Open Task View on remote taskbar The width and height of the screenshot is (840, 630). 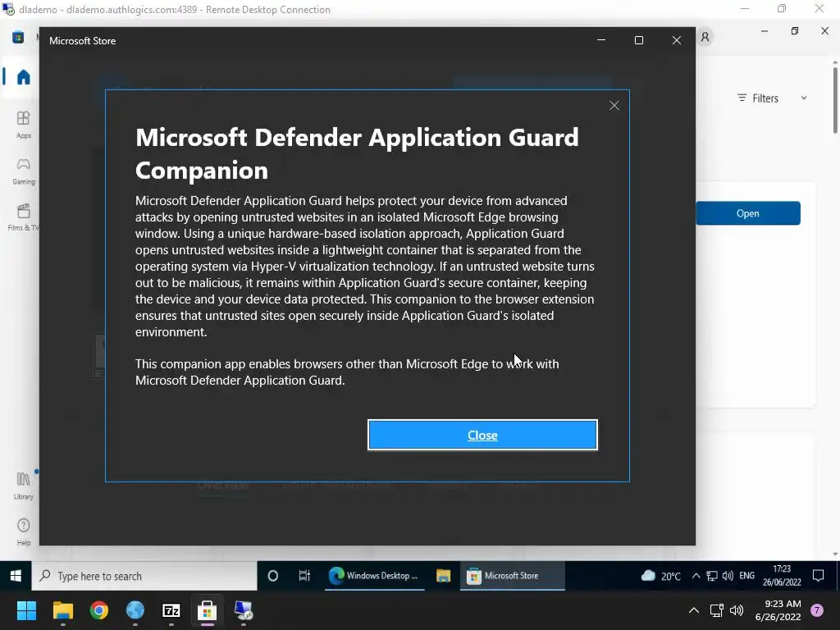(304, 576)
